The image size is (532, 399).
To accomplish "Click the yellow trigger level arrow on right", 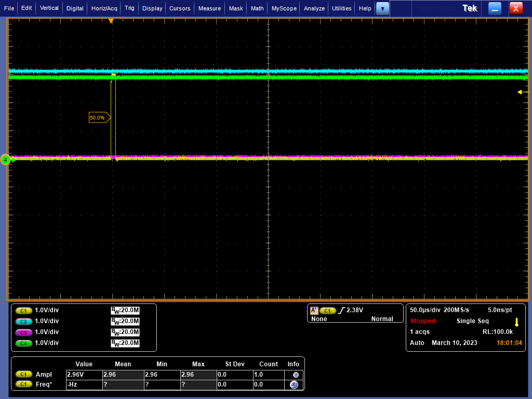I will [x=520, y=92].
